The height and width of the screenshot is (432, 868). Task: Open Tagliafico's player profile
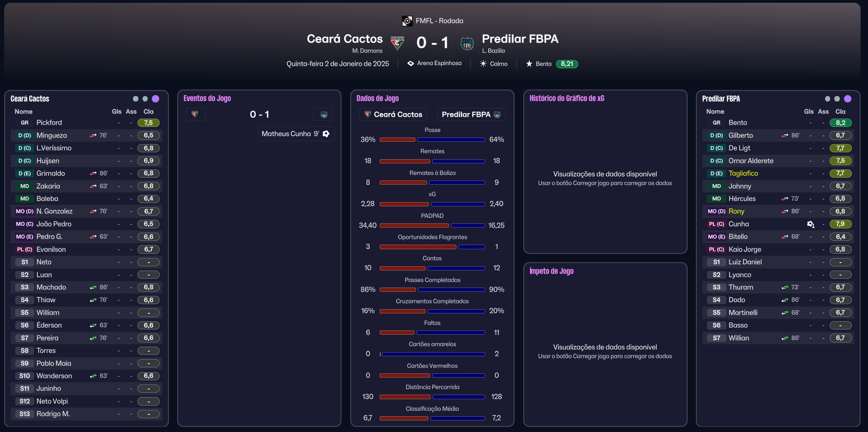click(743, 174)
